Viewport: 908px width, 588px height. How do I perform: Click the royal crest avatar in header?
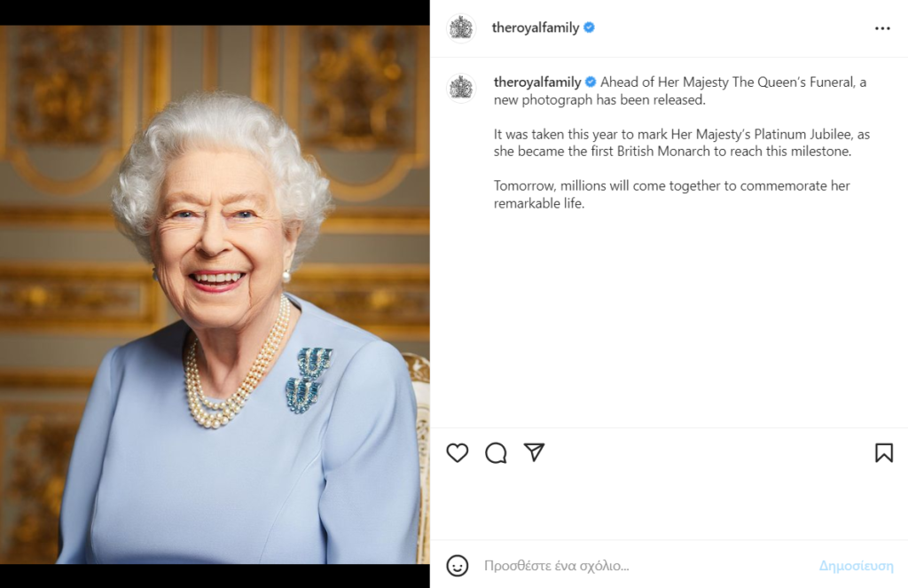point(461,28)
